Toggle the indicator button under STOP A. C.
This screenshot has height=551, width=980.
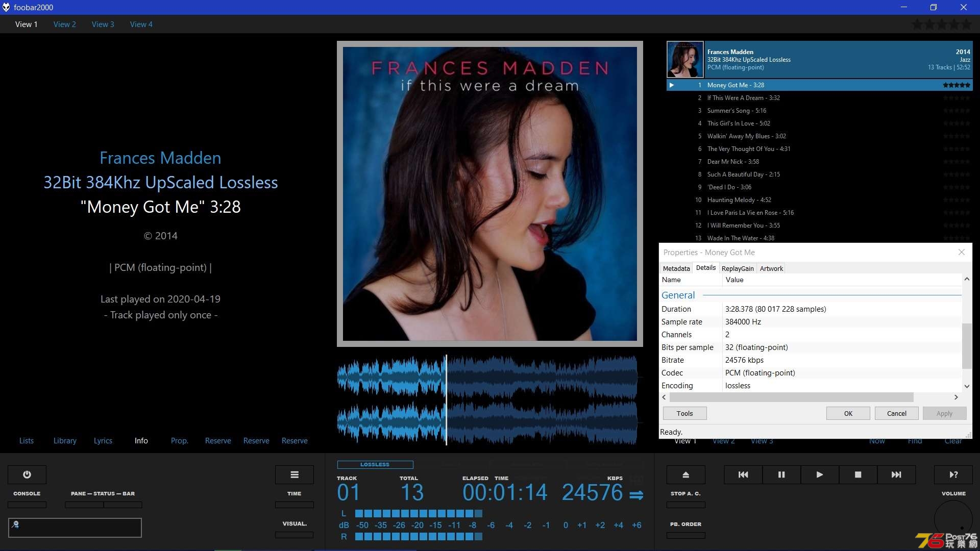pos(686,505)
